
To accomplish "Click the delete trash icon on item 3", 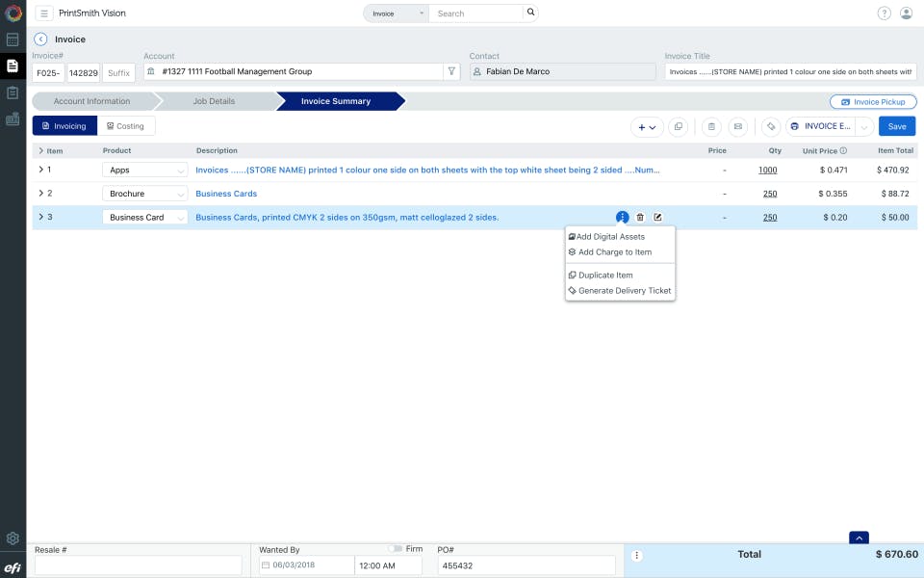I will pyautogui.click(x=640, y=218).
